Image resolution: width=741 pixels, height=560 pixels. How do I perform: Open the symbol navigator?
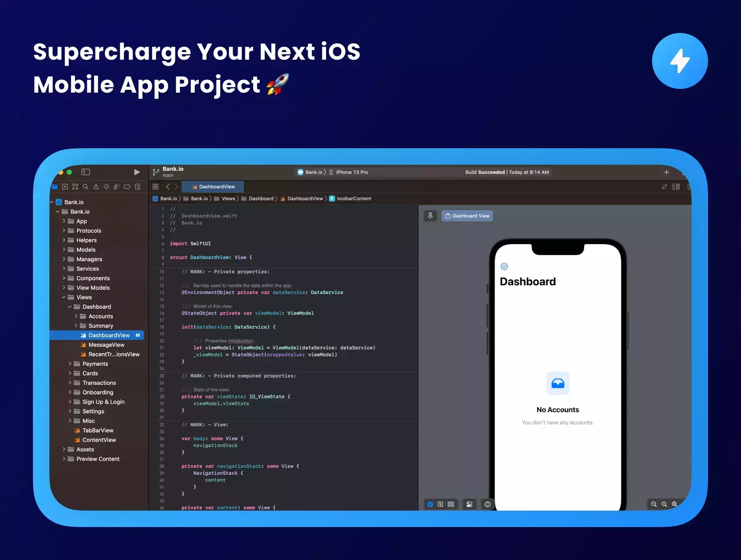tap(75, 187)
